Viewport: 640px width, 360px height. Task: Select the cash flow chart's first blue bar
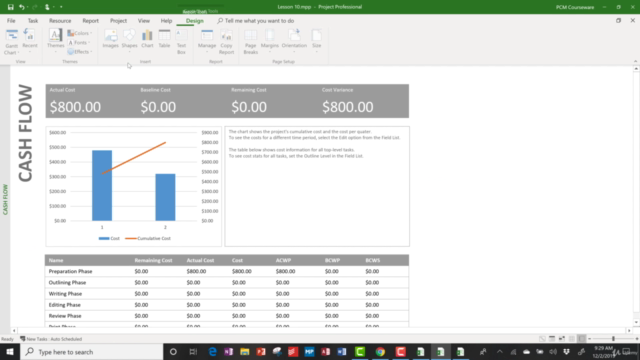102,186
